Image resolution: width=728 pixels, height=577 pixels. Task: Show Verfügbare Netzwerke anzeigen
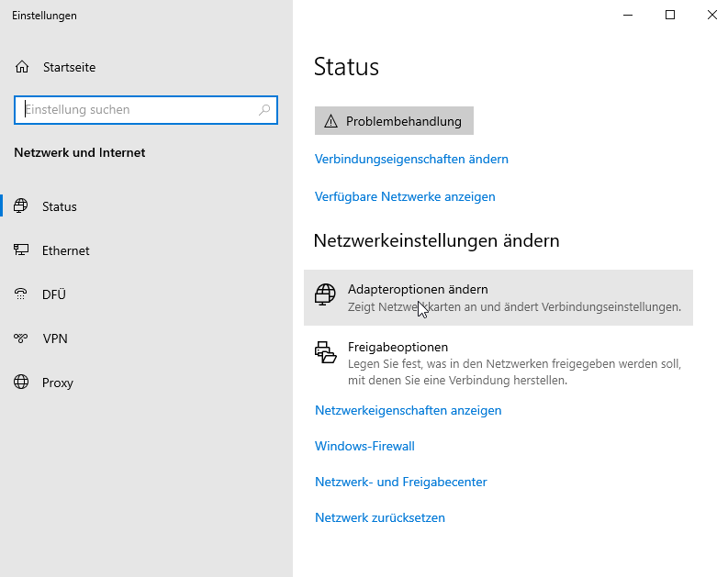click(405, 196)
